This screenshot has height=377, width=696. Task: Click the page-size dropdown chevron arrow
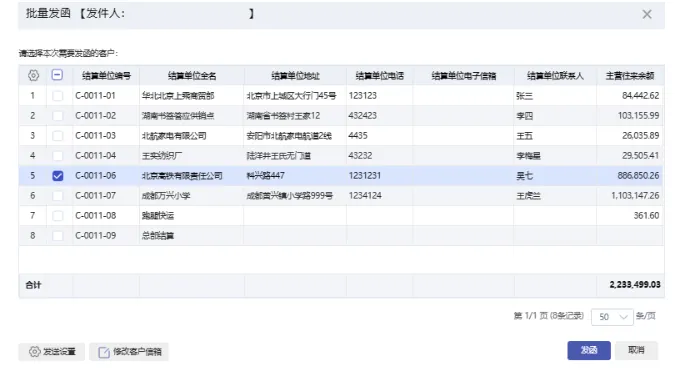(x=624, y=317)
